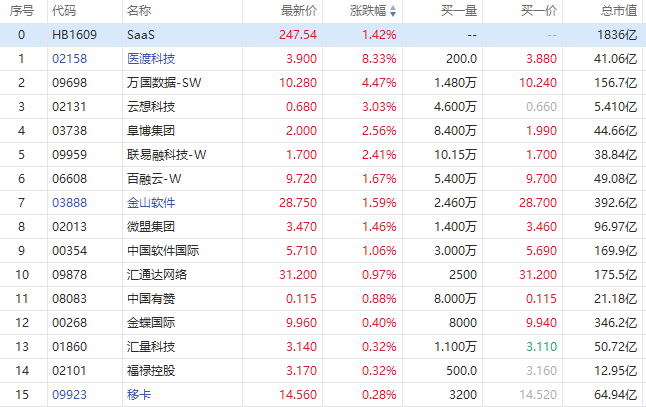Click the market cap 1836亿

point(617,35)
